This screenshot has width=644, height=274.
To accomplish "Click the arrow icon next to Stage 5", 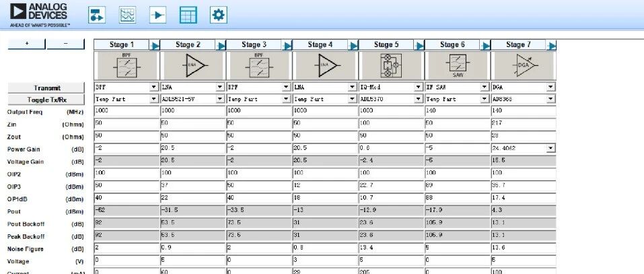I will (x=419, y=45).
